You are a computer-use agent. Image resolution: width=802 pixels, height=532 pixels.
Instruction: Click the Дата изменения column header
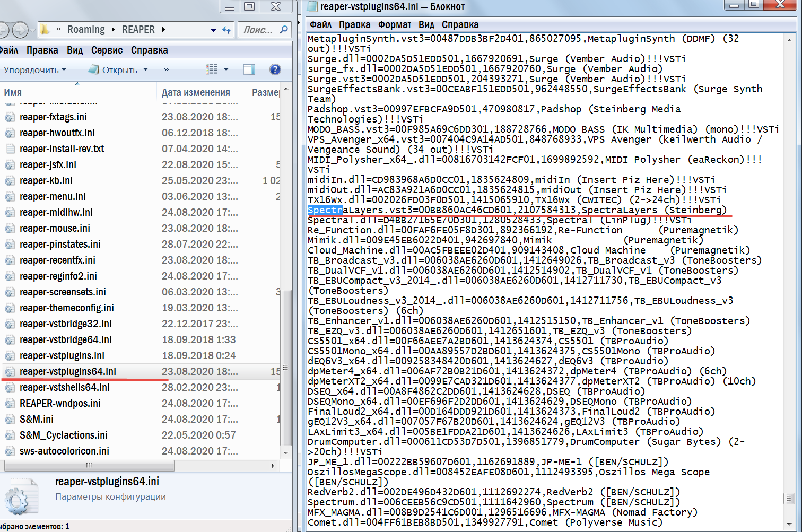196,92
